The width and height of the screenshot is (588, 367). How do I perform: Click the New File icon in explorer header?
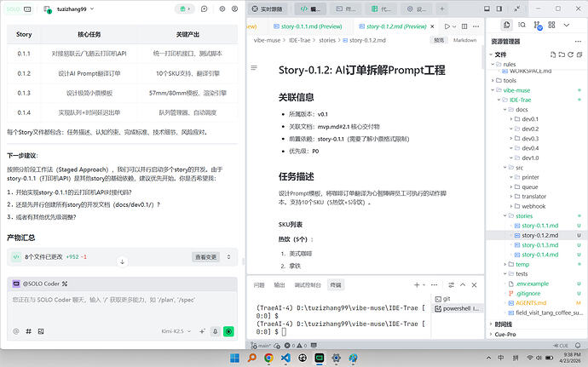point(553,54)
